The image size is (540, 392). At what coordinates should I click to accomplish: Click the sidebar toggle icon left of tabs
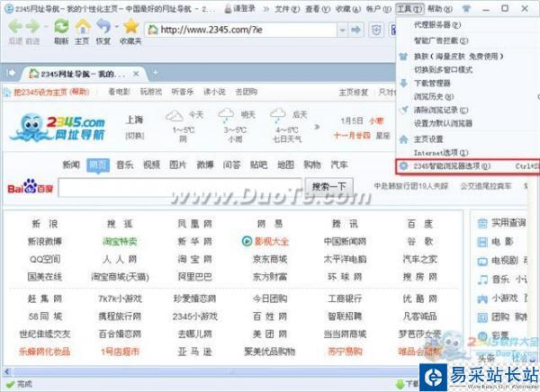[x=12, y=73]
